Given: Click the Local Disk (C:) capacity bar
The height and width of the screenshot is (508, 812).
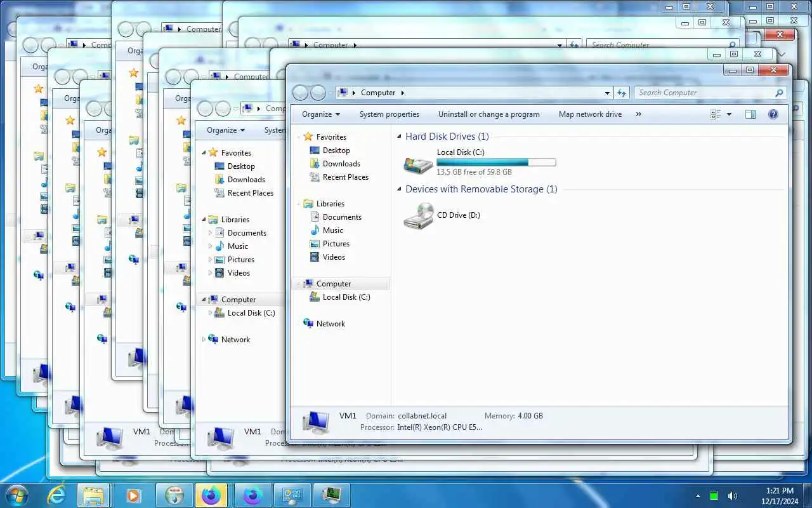Looking at the screenshot, I should pyautogui.click(x=496, y=163).
